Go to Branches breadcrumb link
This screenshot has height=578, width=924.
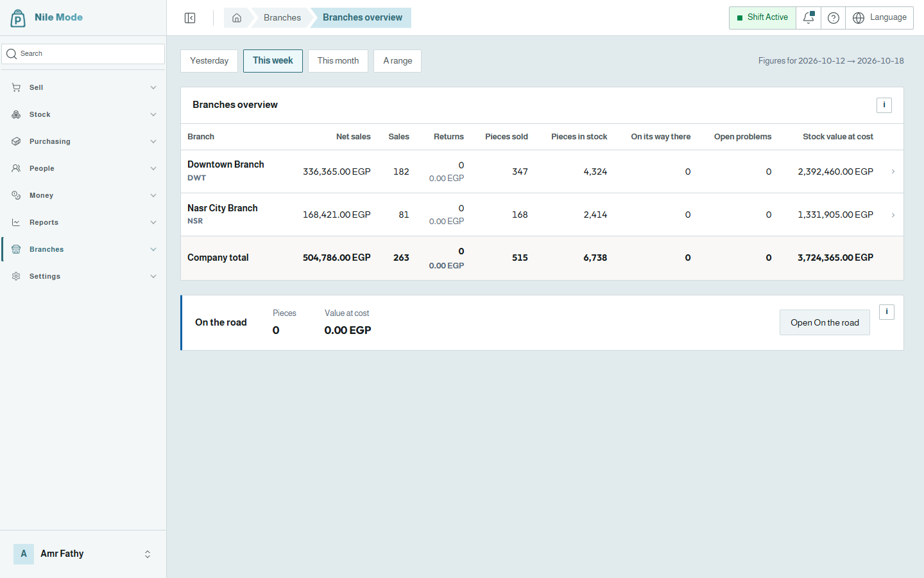click(x=282, y=18)
